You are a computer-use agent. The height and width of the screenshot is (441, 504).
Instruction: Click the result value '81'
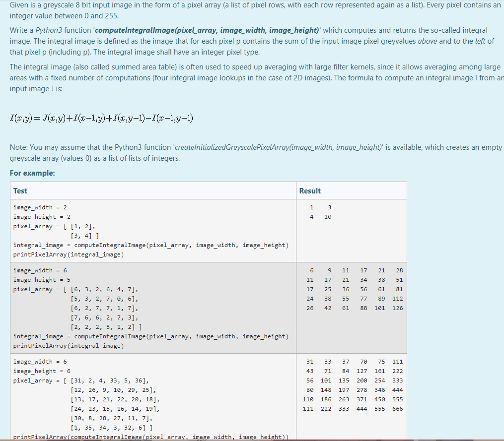coord(399,289)
